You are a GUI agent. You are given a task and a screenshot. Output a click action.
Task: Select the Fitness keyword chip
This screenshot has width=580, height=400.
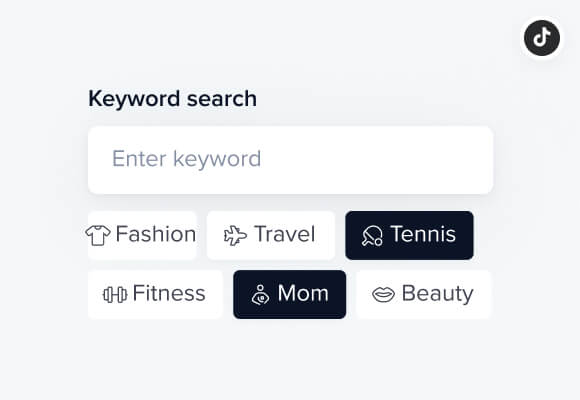(x=155, y=295)
